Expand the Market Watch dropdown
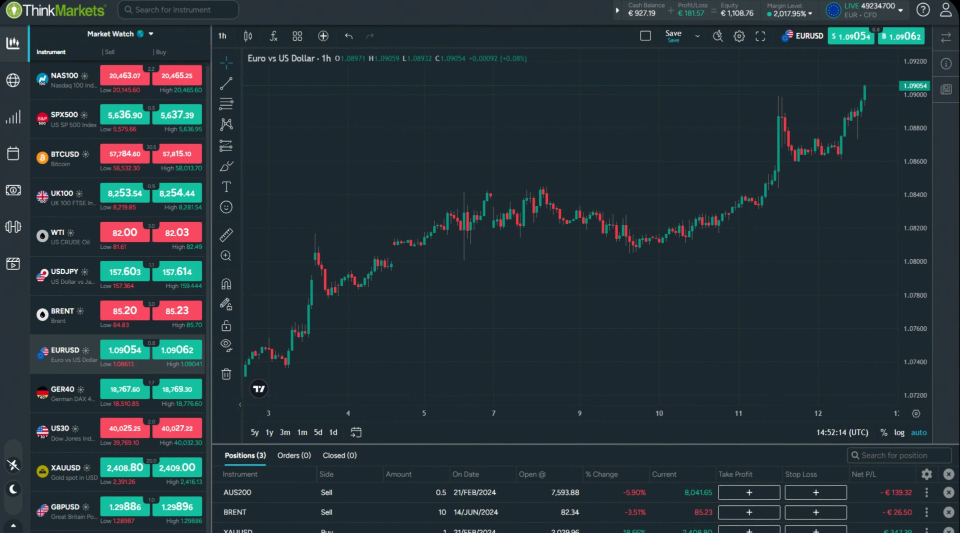 click(151, 34)
